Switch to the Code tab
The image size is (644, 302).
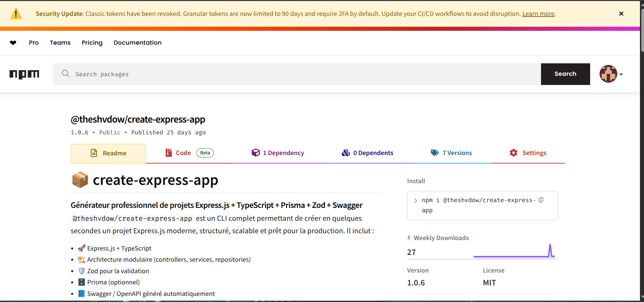point(189,153)
